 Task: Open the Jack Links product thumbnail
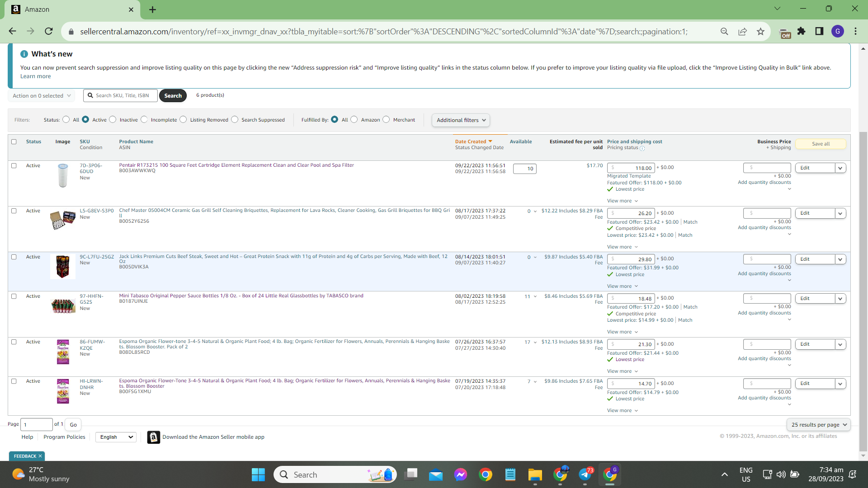pyautogui.click(x=63, y=267)
